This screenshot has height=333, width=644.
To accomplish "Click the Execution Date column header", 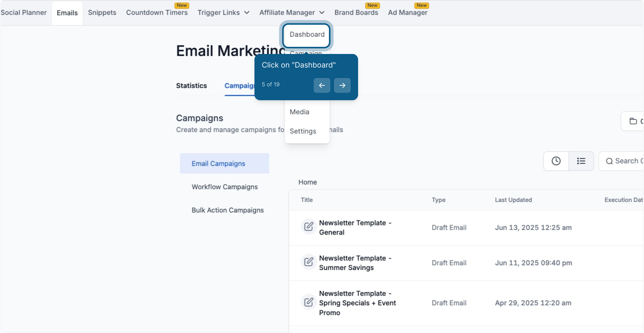I will [x=624, y=200].
